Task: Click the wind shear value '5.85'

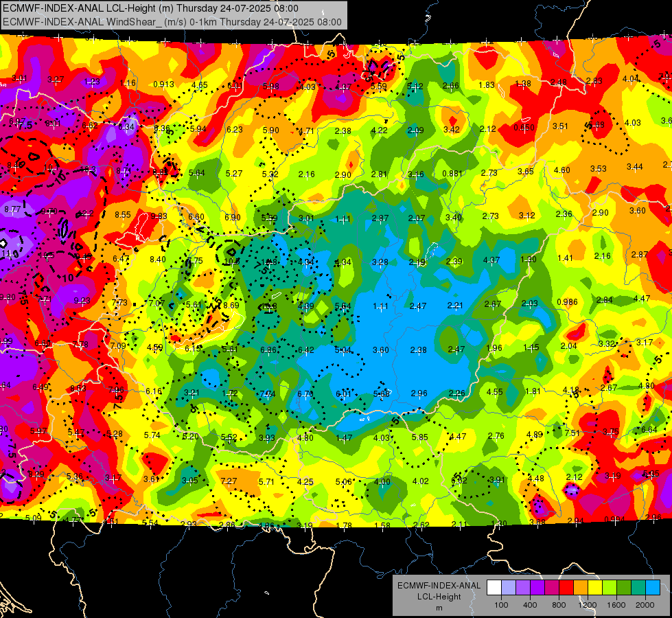Action: click(x=419, y=437)
